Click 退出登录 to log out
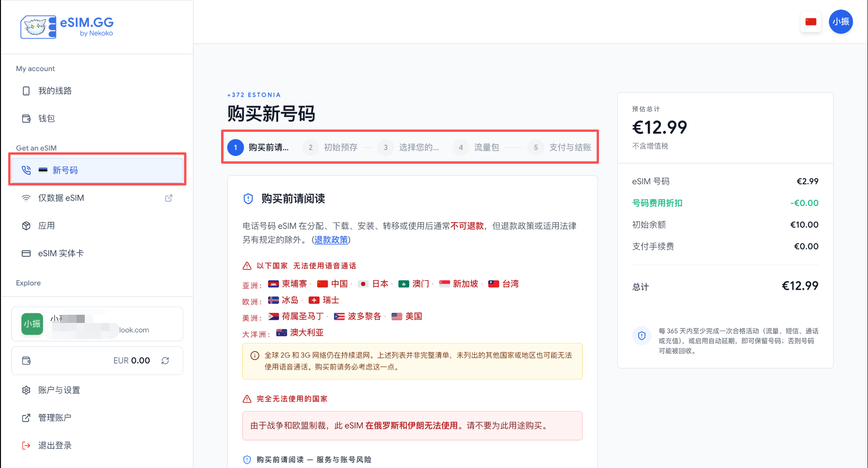868x468 pixels. tap(97, 446)
